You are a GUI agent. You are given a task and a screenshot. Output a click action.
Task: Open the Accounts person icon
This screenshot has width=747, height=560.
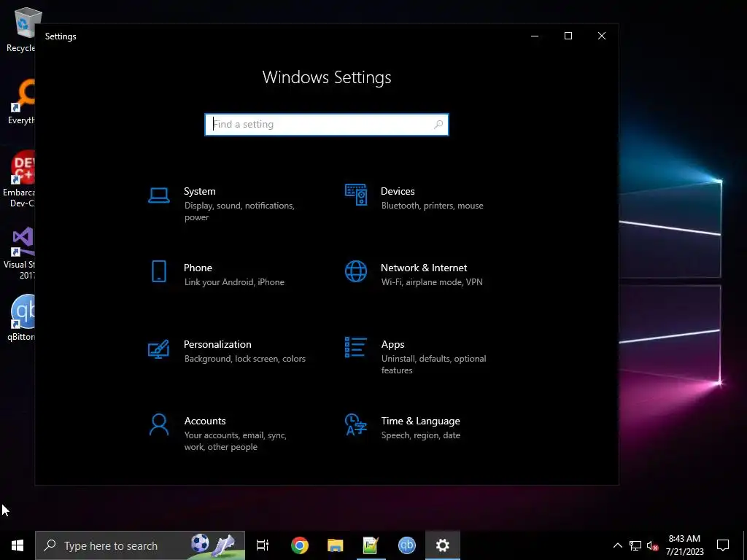158,425
